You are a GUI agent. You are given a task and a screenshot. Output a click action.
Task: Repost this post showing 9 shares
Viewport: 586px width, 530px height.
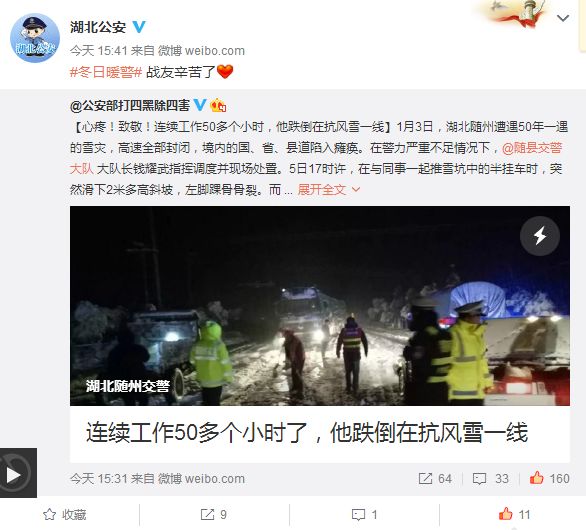[x=213, y=515]
